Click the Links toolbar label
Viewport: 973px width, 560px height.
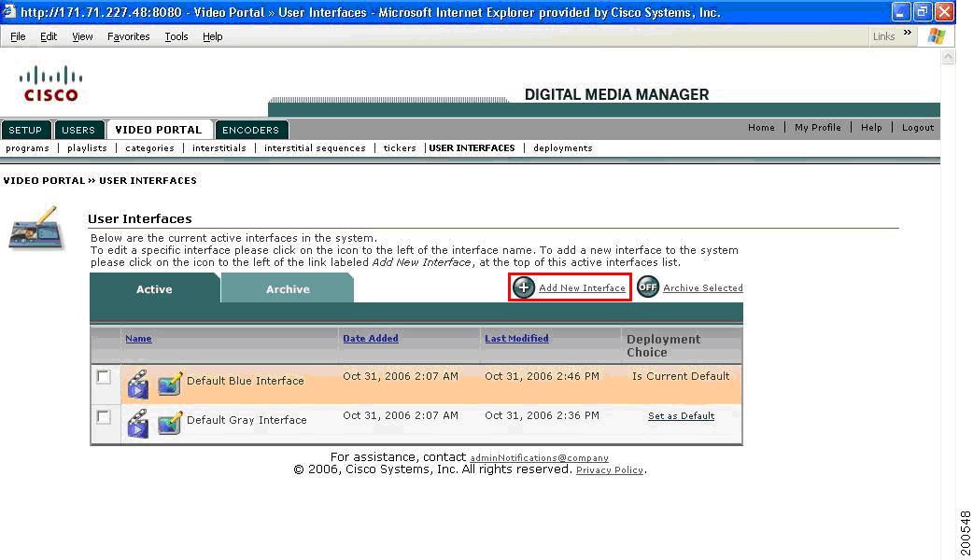883,36
